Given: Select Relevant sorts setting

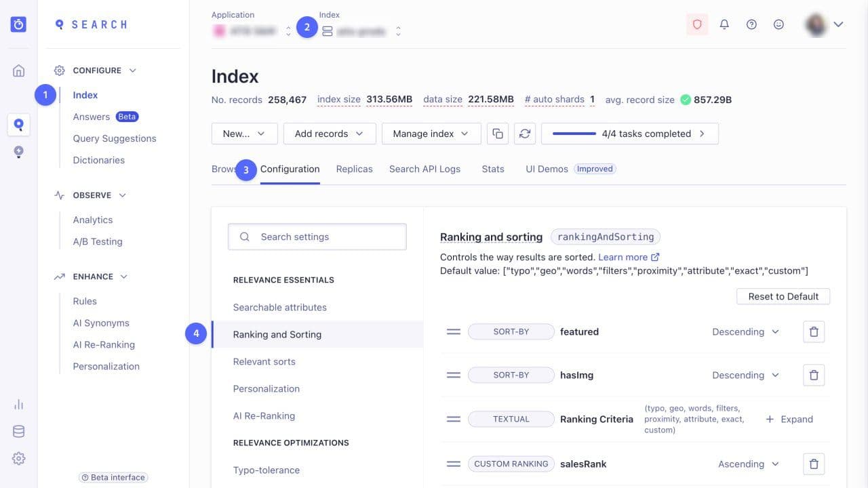Looking at the screenshot, I should tap(264, 362).
